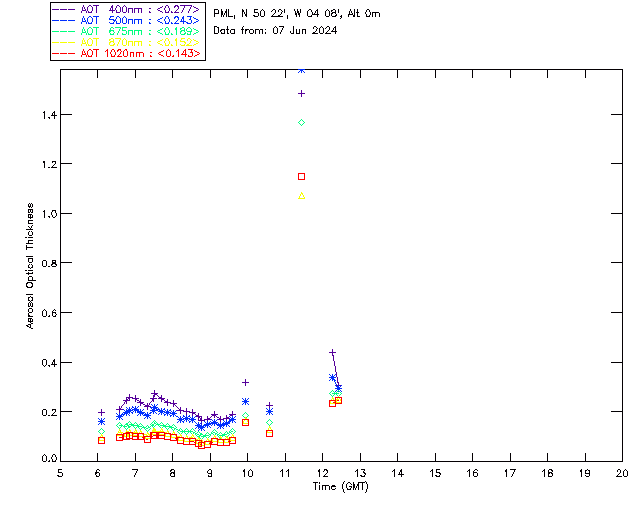Click the purple plus outlier near 1.48
The height and width of the screenshot is (512, 640).
(x=302, y=93)
